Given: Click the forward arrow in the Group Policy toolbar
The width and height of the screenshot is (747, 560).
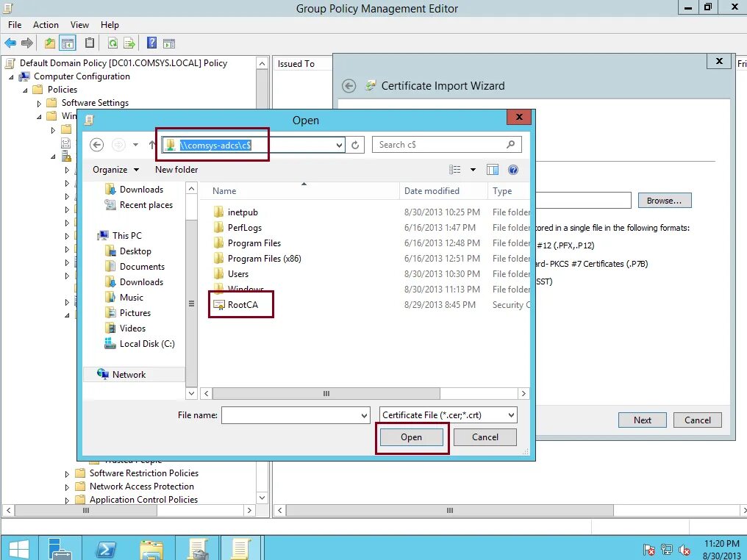Looking at the screenshot, I should (x=26, y=43).
